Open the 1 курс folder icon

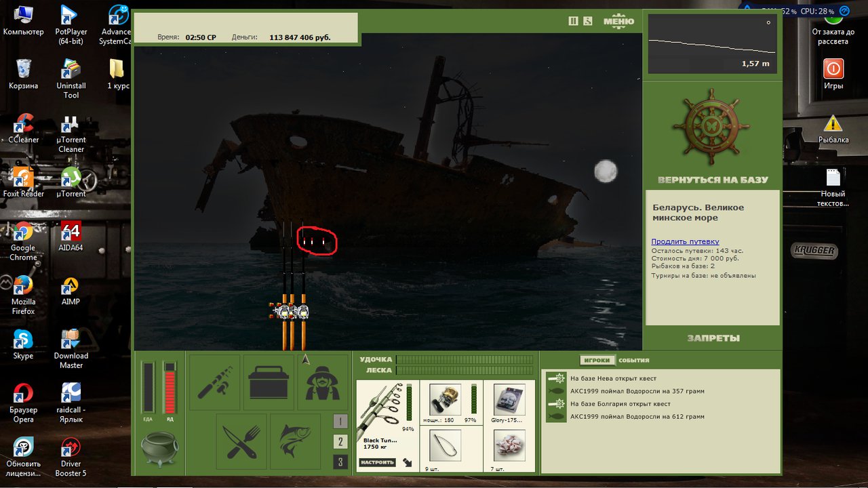117,74
